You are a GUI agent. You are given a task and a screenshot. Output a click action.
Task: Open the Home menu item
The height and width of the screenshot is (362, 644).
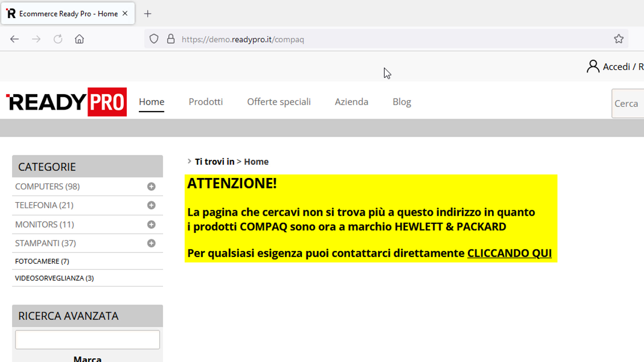point(151,102)
